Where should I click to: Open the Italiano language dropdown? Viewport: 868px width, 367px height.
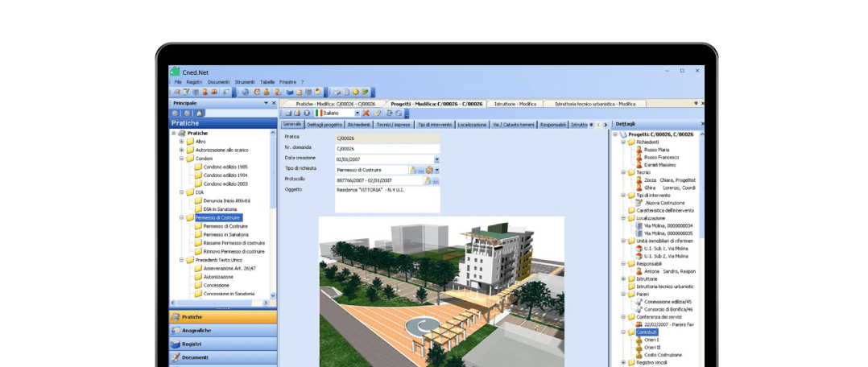[x=357, y=113]
